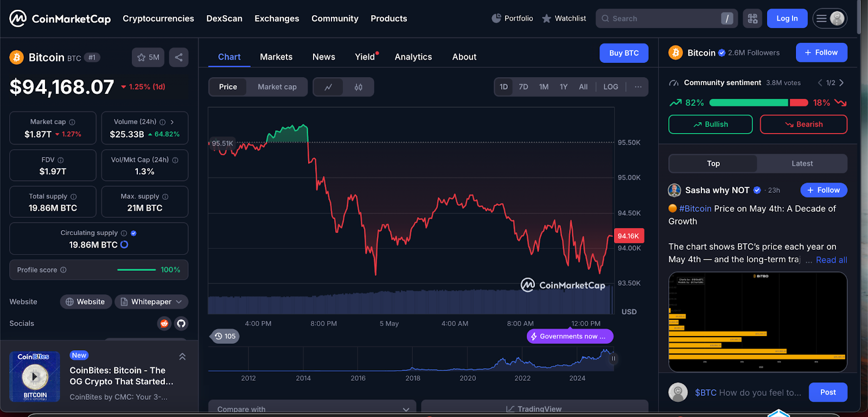Switch to the Yield tab
Viewport: 868px width, 417px height.
pyautogui.click(x=365, y=57)
